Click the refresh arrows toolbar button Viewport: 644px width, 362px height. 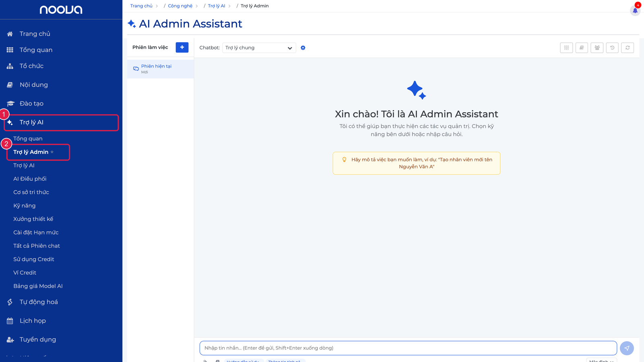point(627,47)
